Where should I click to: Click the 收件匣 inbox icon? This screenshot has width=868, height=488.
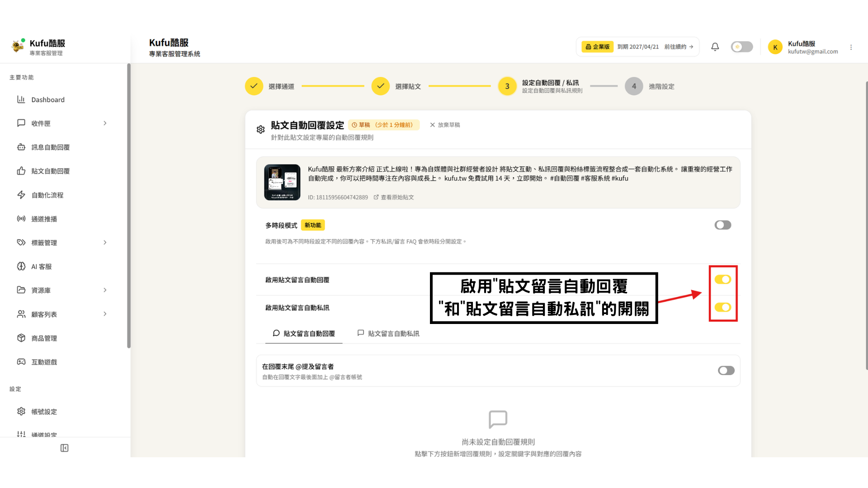pyautogui.click(x=21, y=123)
